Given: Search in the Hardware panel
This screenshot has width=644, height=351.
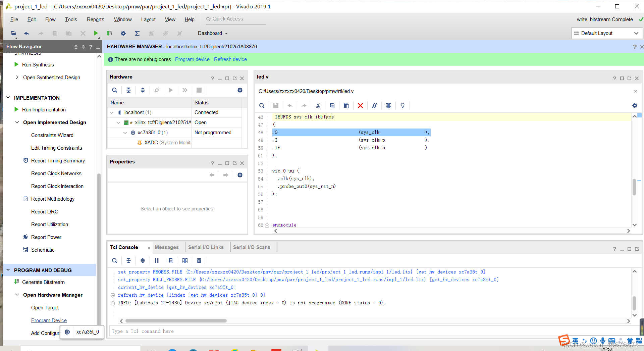Looking at the screenshot, I should coord(115,90).
